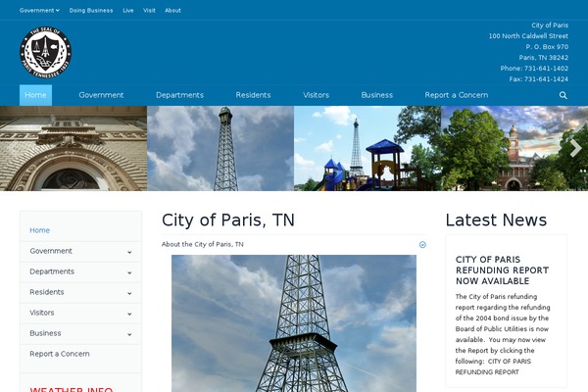Click the 100 North Caldwell Street address

(x=528, y=36)
